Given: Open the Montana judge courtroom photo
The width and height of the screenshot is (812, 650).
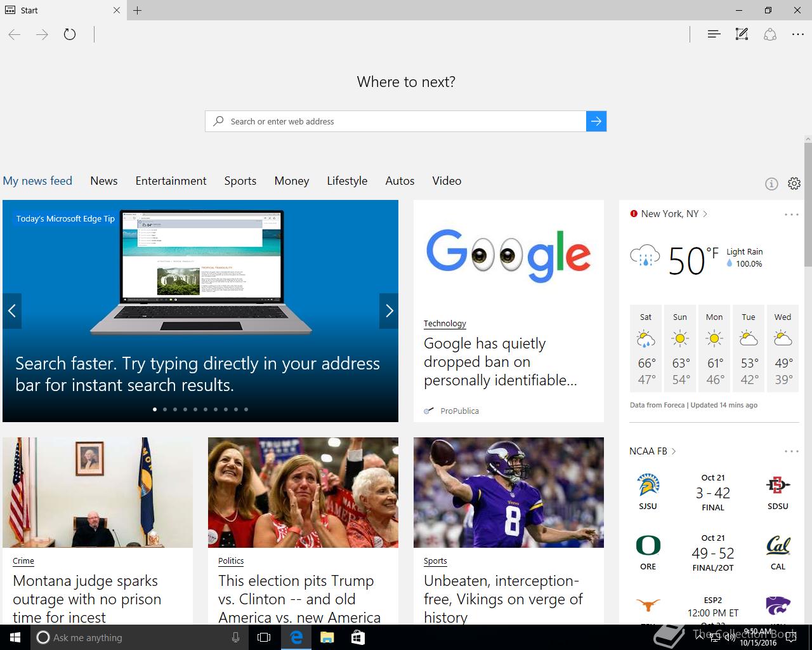Looking at the screenshot, I should tap(98, 493).
